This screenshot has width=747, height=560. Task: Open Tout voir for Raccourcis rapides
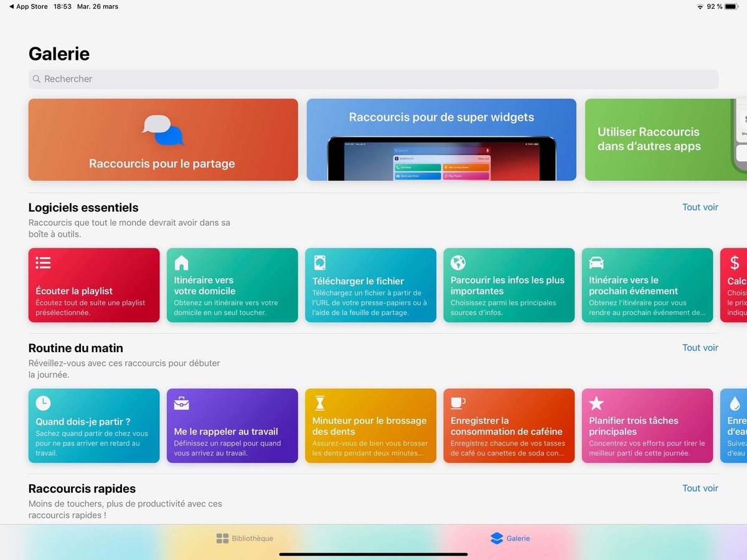coord(700,488)
